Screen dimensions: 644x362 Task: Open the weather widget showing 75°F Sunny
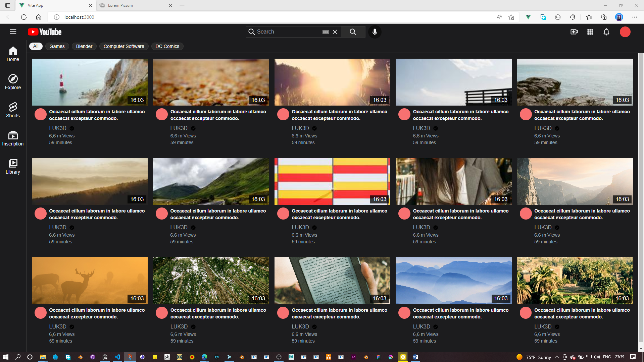click(534, 357)
